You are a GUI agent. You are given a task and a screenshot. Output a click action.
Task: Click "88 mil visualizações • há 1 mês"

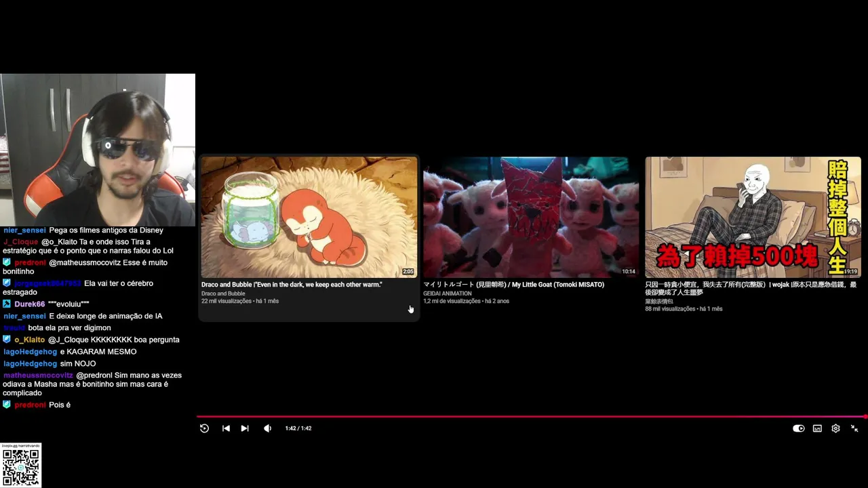coord(684,309)
